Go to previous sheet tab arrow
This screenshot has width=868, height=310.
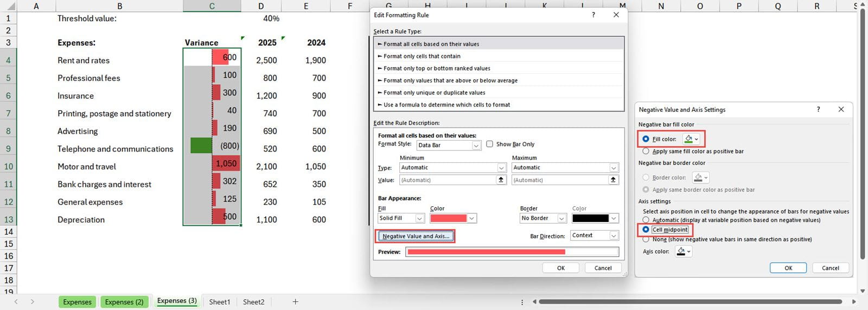tap(16, 302)
